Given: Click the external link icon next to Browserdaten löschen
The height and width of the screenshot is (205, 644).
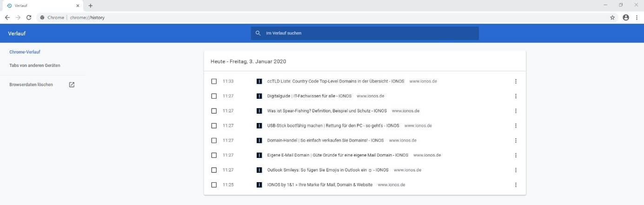Looking at the screenshot, I should pos(72,85).
